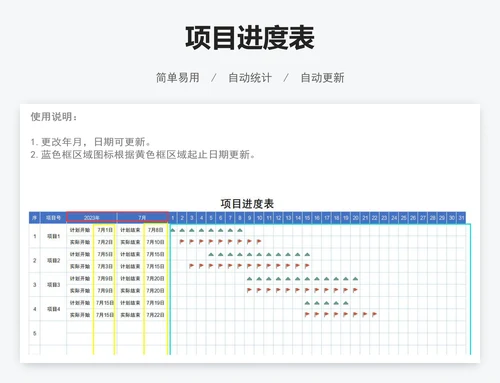Select 项目3's red flag in day 17 column
This screenshot has height=383, width=500.
click(327, 290)
